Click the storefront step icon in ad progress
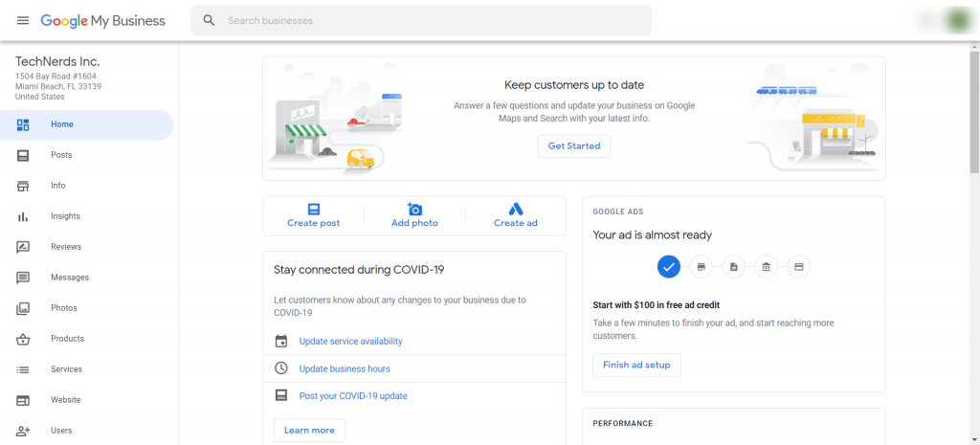The height and width of the screenshot is (445, 980). click(702, 267)
